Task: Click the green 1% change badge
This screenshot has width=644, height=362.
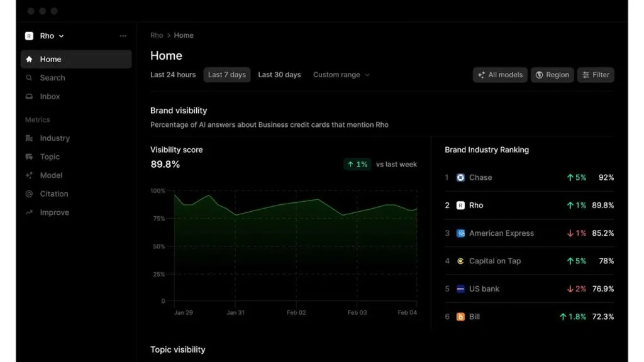Action: point(357,164)
